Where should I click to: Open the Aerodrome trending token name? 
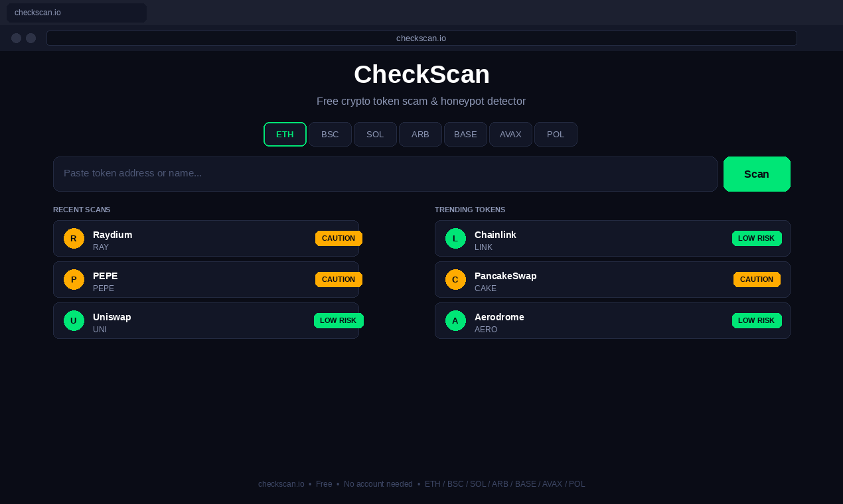(x=499, y=317)
